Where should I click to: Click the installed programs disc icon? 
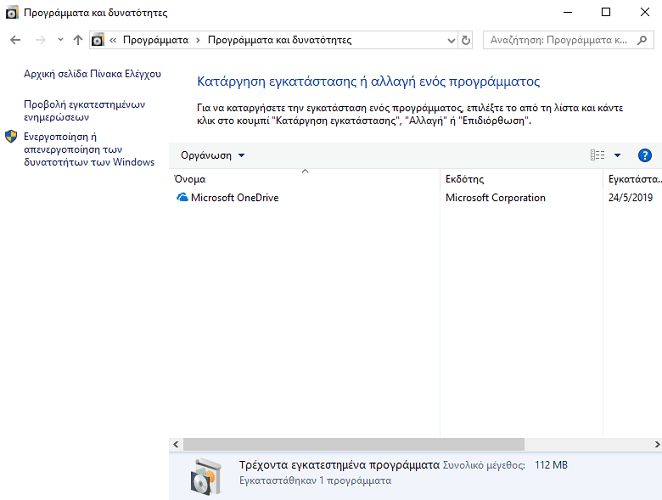click(206, 477)
